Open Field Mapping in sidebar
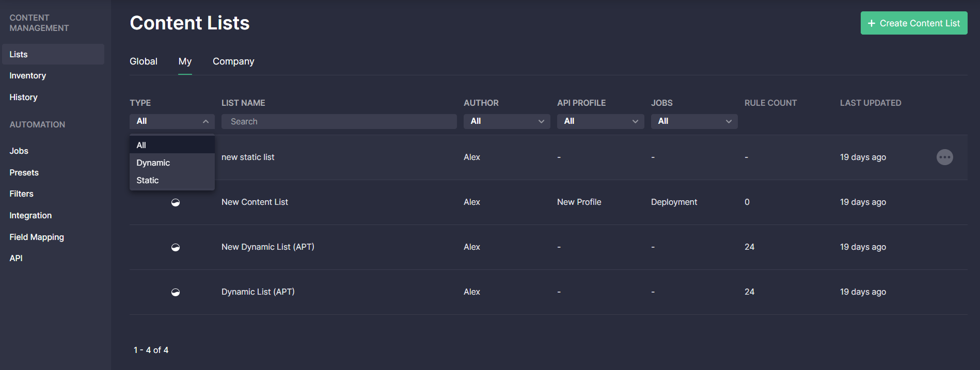Screen dimensions: 980x370 37,237
